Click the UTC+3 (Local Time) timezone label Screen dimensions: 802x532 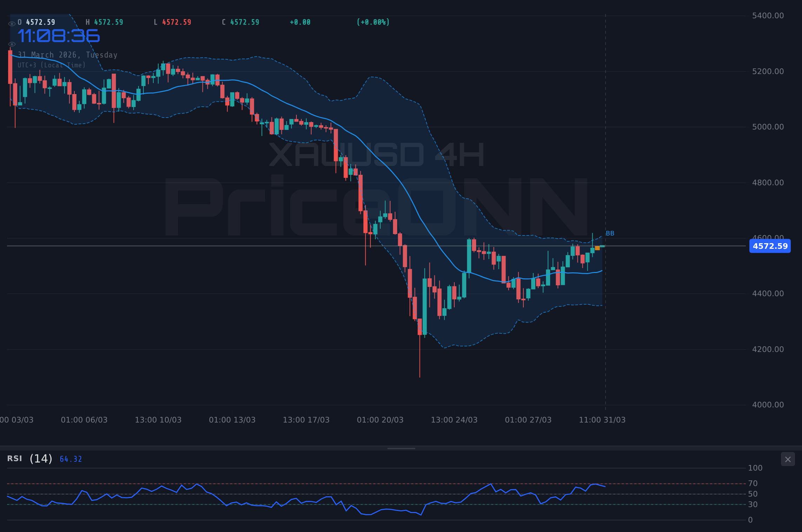click(51, 65)
